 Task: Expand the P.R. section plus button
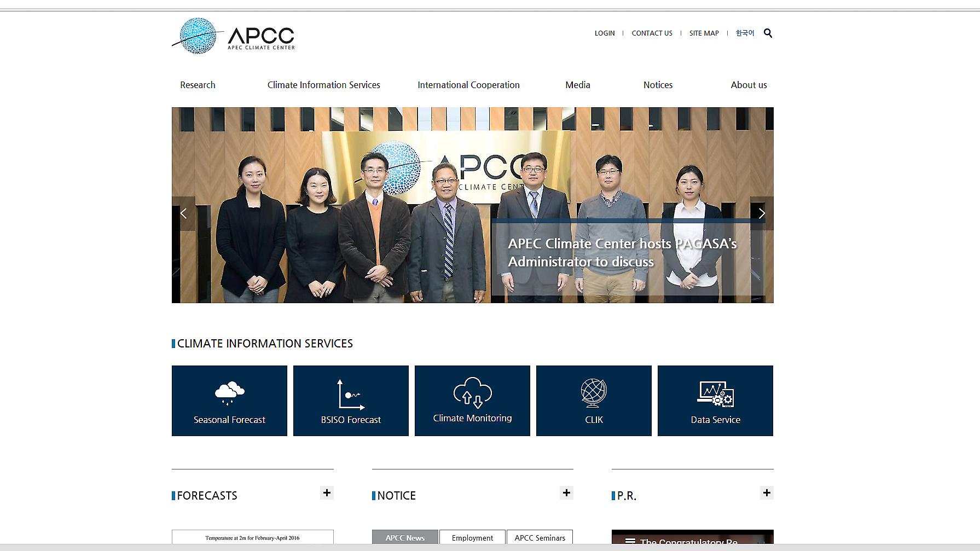(767, 493)
